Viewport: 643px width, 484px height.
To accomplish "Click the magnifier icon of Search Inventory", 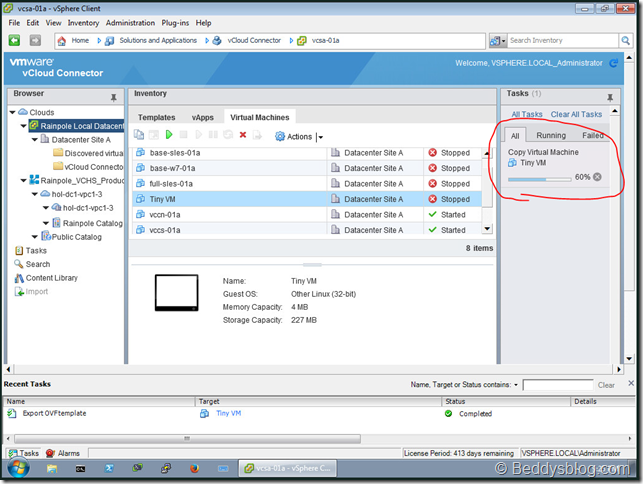I will [x=625, y=40].
